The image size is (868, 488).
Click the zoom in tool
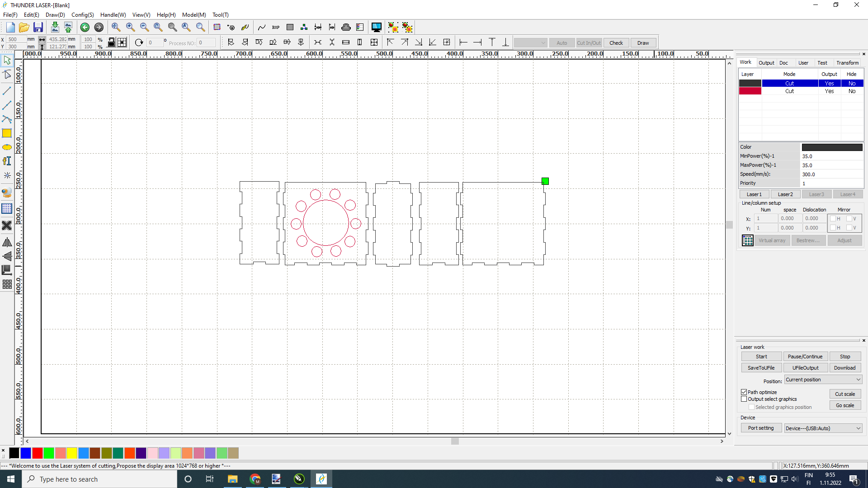point(131,28)
